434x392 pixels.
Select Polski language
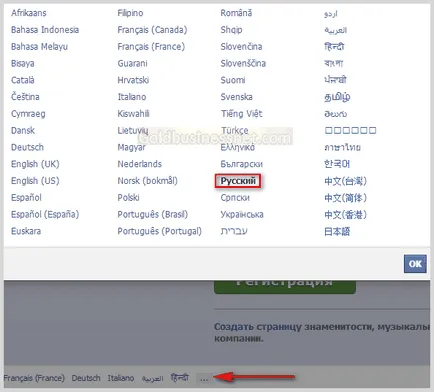click(x=128, y=197)
